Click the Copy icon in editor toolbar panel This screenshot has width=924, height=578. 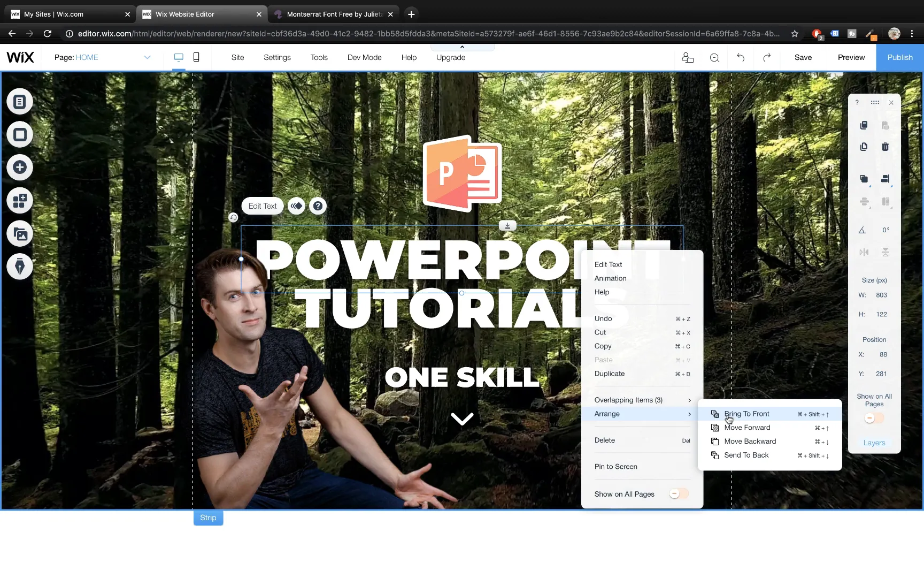coord(864,125)
